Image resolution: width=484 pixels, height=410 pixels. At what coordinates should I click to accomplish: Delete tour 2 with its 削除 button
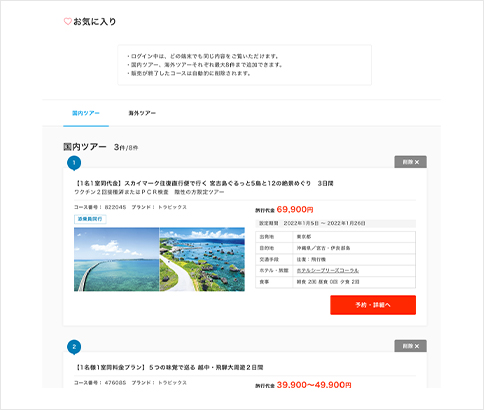click(x=410, y=346)
